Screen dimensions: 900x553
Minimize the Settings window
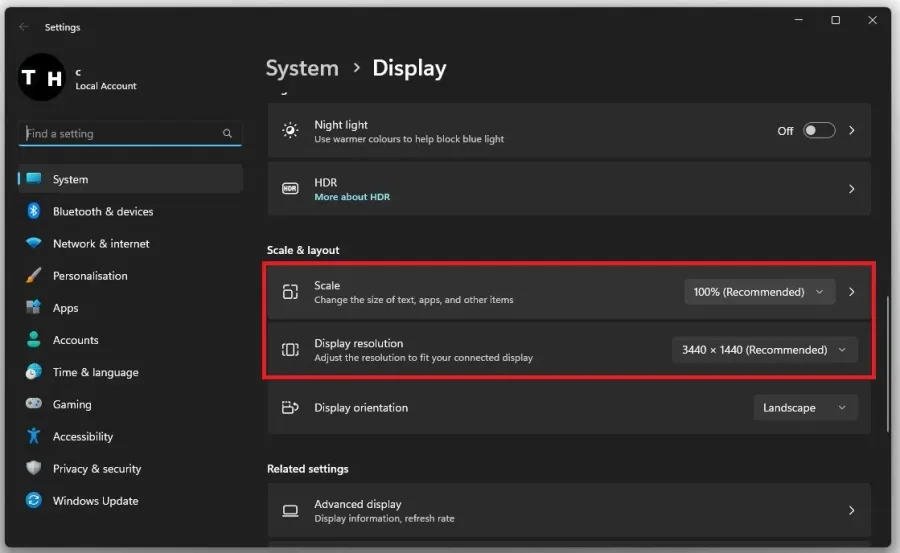pos(798,20)
